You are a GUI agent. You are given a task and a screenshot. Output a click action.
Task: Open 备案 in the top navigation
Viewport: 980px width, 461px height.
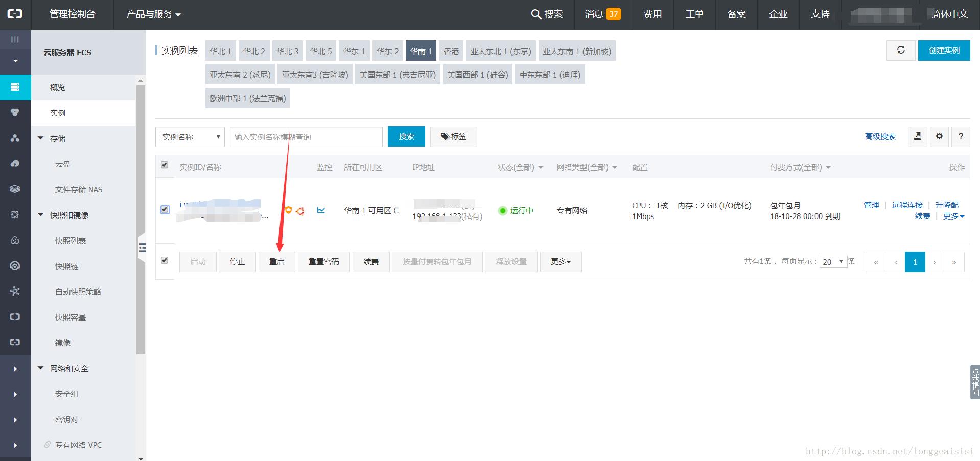736,14
